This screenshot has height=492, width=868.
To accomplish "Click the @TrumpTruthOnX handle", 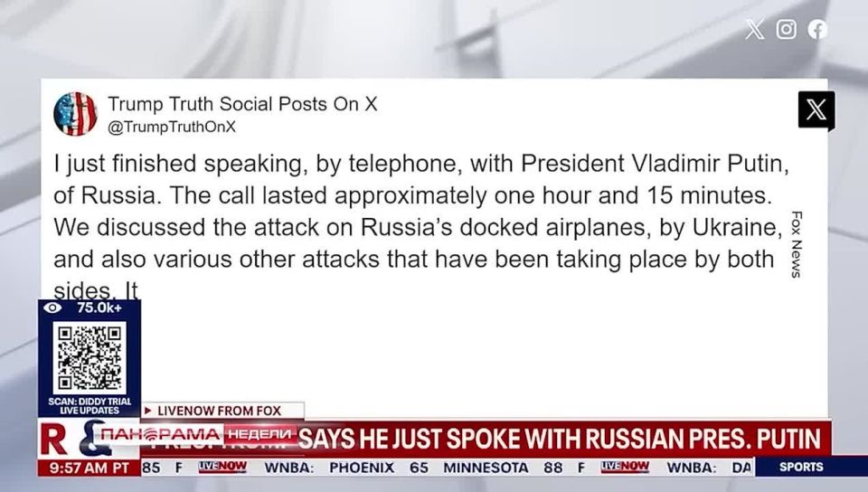I will pos(172,128).
